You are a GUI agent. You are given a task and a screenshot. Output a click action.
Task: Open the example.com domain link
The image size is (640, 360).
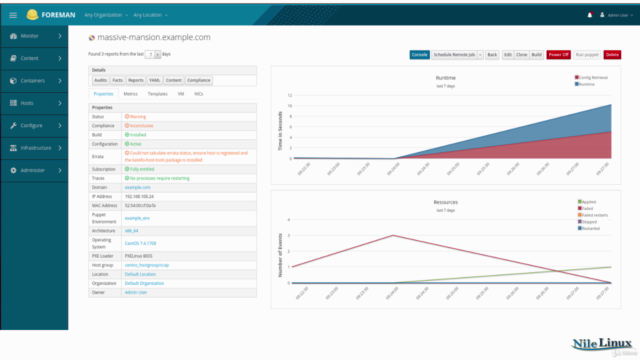coord(138,187)
